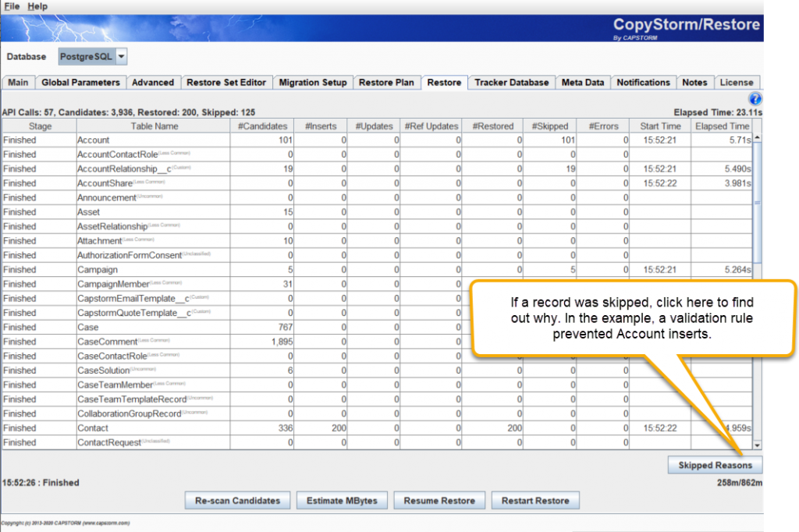Select the CaseTeamMember row
The height and width of the screenshot is (532, 799).
pos(378,385)
